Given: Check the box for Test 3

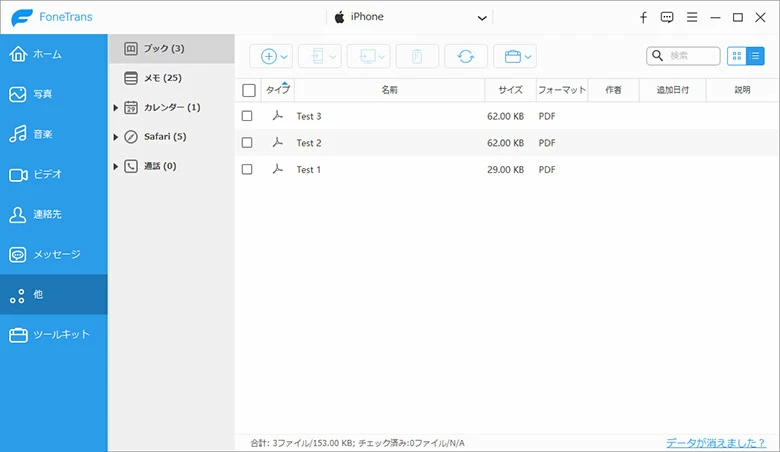Looking at the screenshot, I should click(248, 116).
